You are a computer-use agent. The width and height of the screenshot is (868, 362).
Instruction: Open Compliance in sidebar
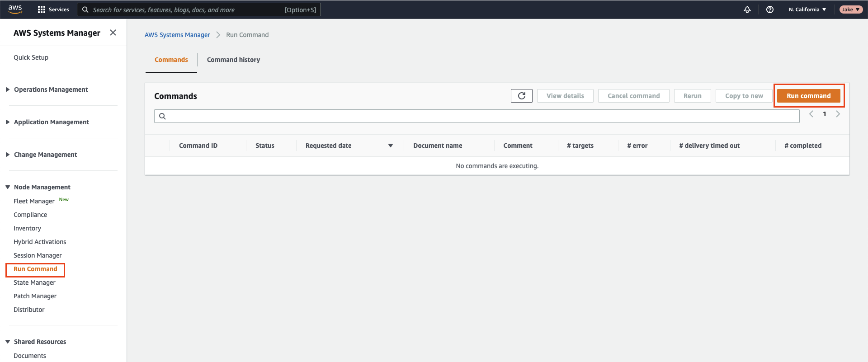30,215
